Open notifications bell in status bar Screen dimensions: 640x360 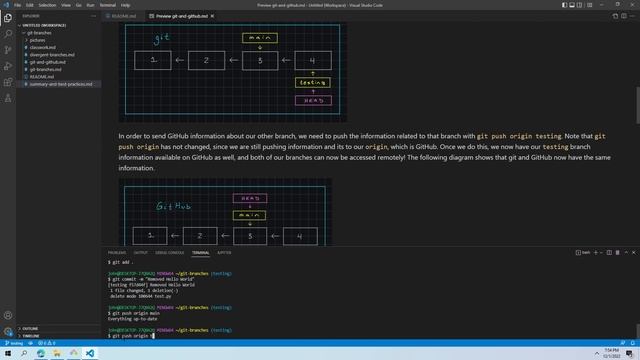tap(633, 343)
